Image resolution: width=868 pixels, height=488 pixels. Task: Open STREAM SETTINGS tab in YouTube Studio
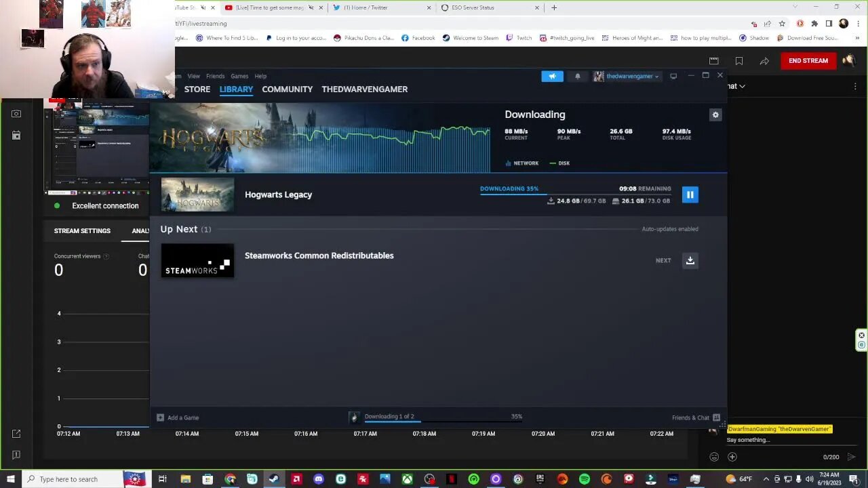(x=82, y=231)
